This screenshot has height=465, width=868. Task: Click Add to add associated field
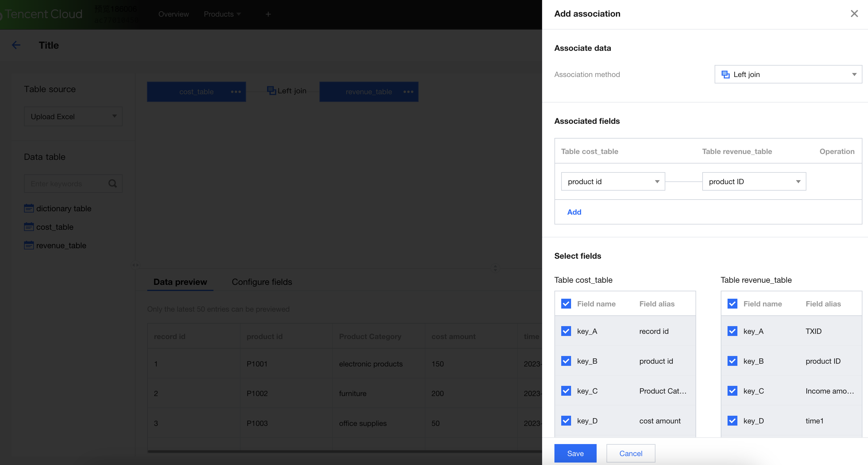coord(574,212)
